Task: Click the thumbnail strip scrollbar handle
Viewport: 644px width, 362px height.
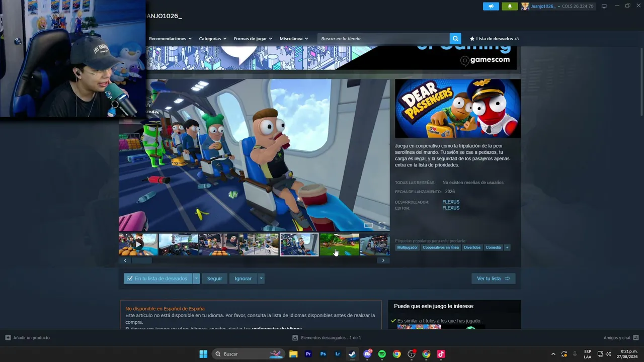Action: click(x=141, y=260)
